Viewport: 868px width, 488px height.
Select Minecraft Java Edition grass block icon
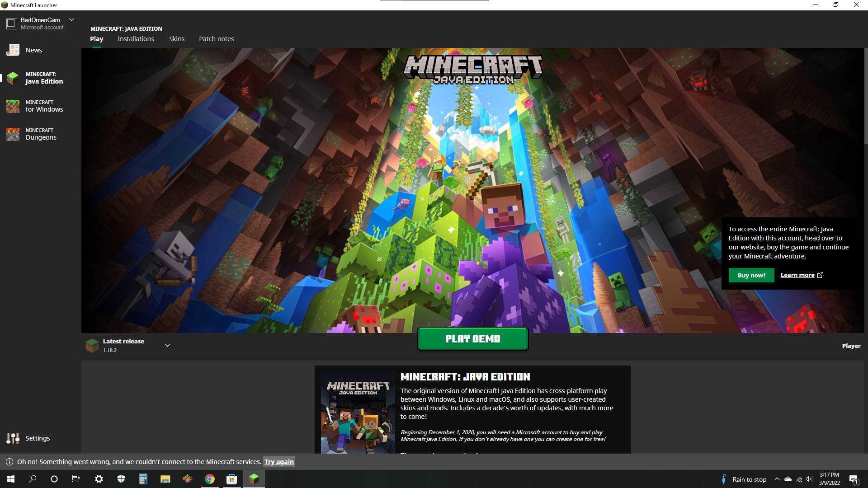tap(13, 78)
